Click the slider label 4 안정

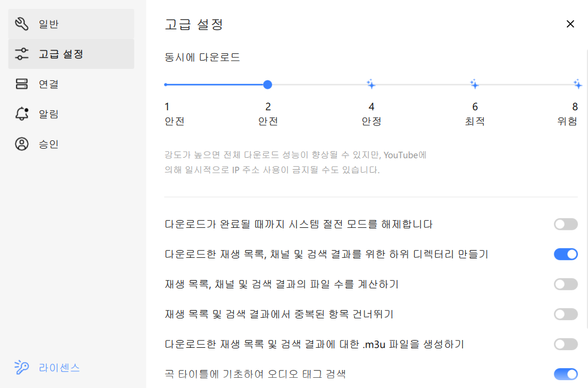371,114
